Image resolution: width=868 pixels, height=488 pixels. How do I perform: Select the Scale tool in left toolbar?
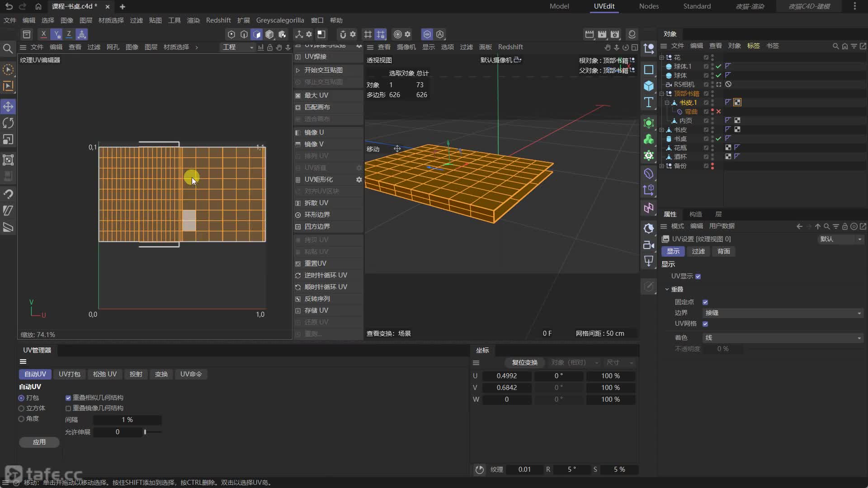click(8, 139)
